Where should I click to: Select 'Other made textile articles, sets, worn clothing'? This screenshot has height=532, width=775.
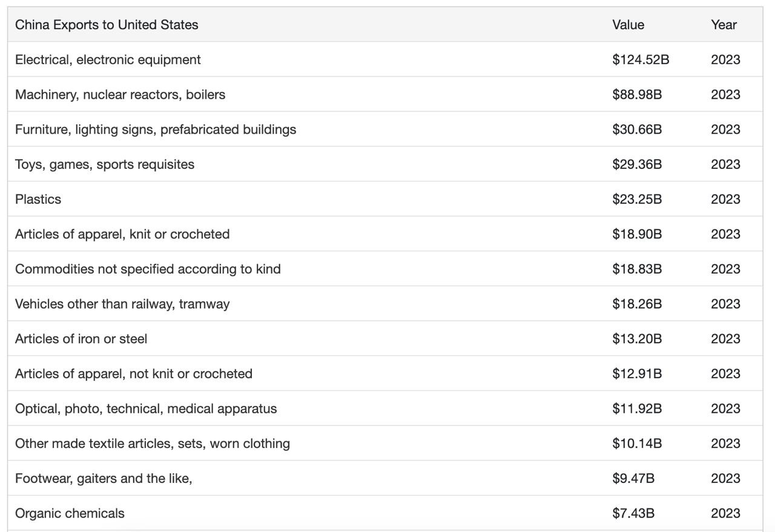[153, 444]
